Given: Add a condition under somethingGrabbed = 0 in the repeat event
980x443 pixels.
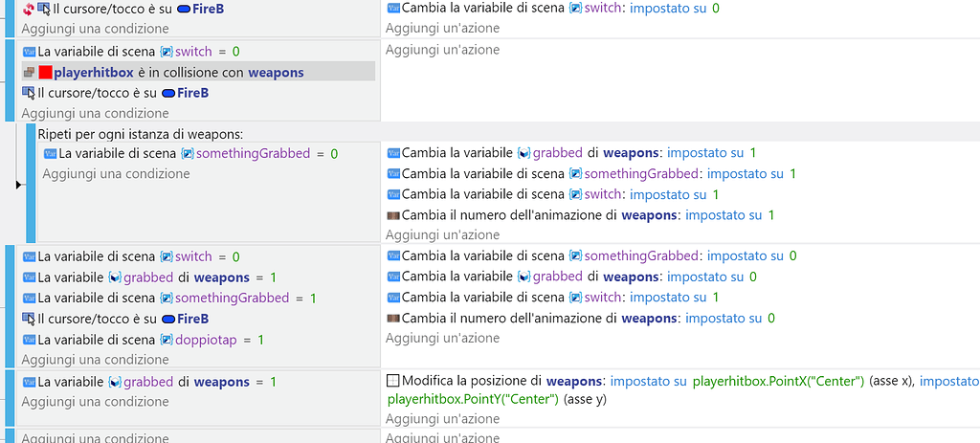Looking at the screenshot, I should 116,174.
